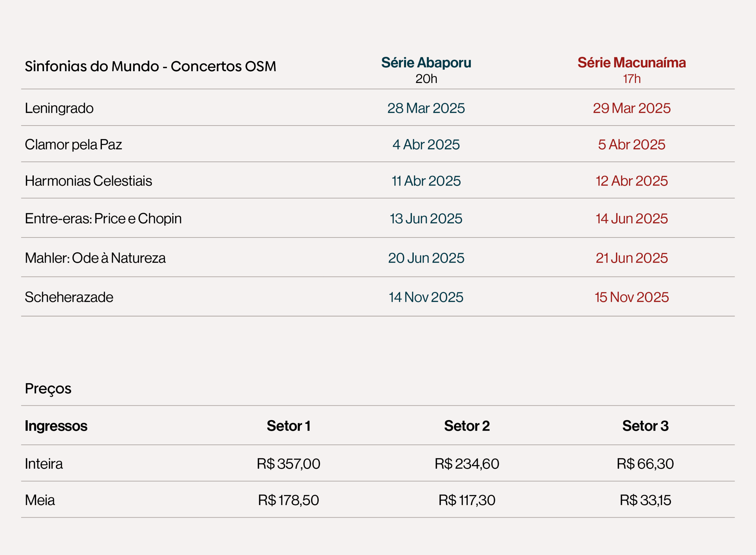Image resolution: width=756 pixels, height=555 pixels.
Task: Click the Série Macunaíma column heading
Action: pos(631,63)
